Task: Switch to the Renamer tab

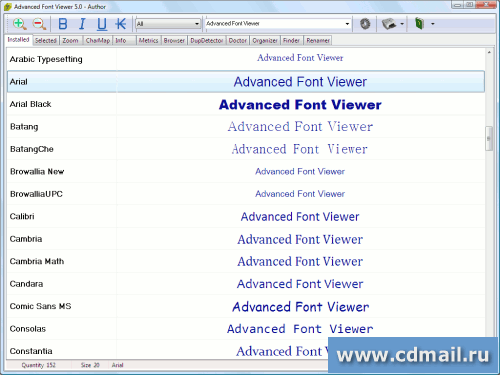Action: point(318,40)
